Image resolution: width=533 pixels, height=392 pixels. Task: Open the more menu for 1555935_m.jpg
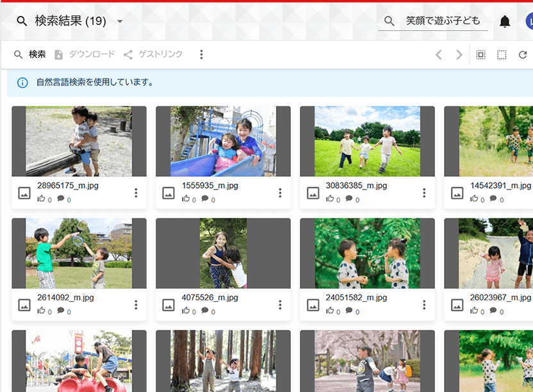(280, 193)
